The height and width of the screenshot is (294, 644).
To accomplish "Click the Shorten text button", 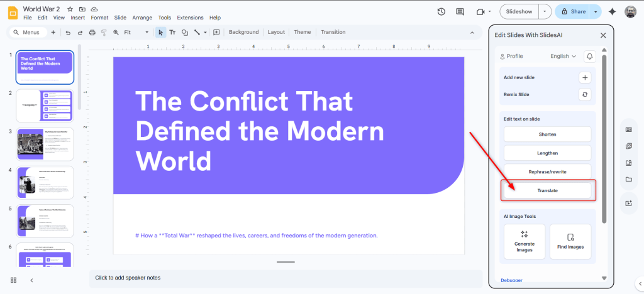I will point(548,134).
